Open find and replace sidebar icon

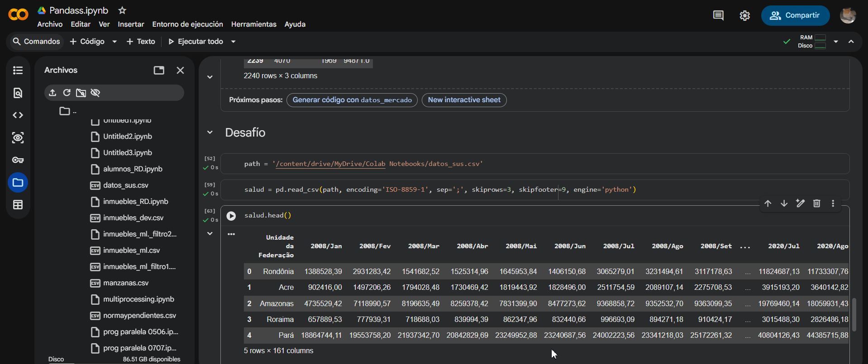18,93
